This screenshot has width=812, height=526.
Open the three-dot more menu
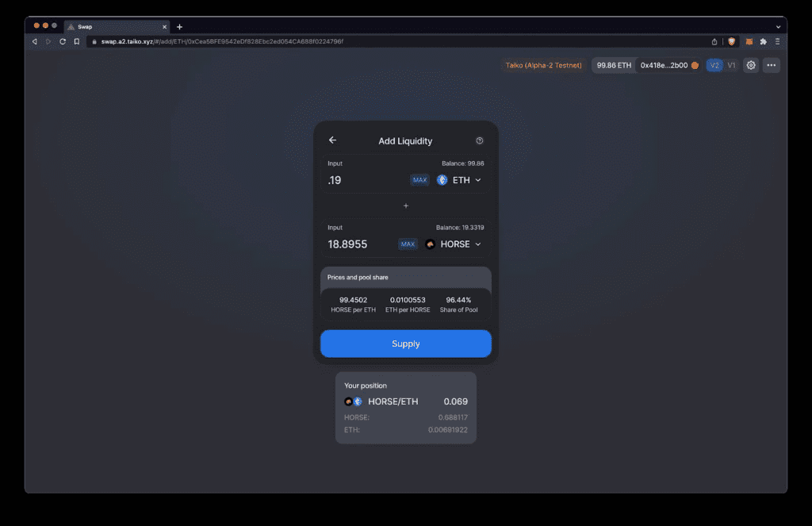tap(771, 65)
